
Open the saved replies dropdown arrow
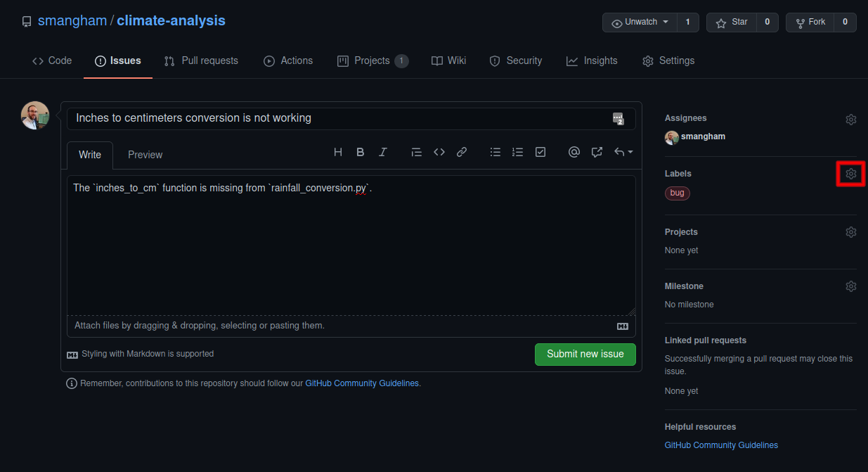point(624,152)
